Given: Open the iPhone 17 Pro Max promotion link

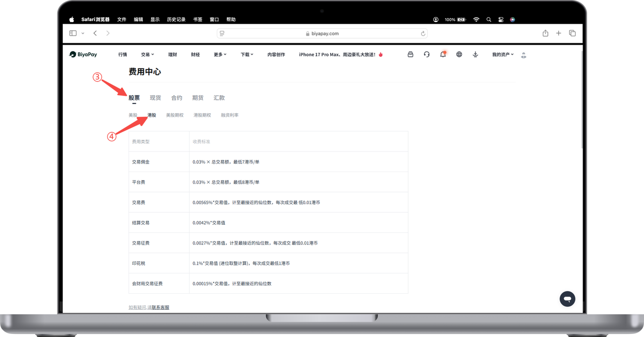Looking at the screenshot, I should [341, 54].
